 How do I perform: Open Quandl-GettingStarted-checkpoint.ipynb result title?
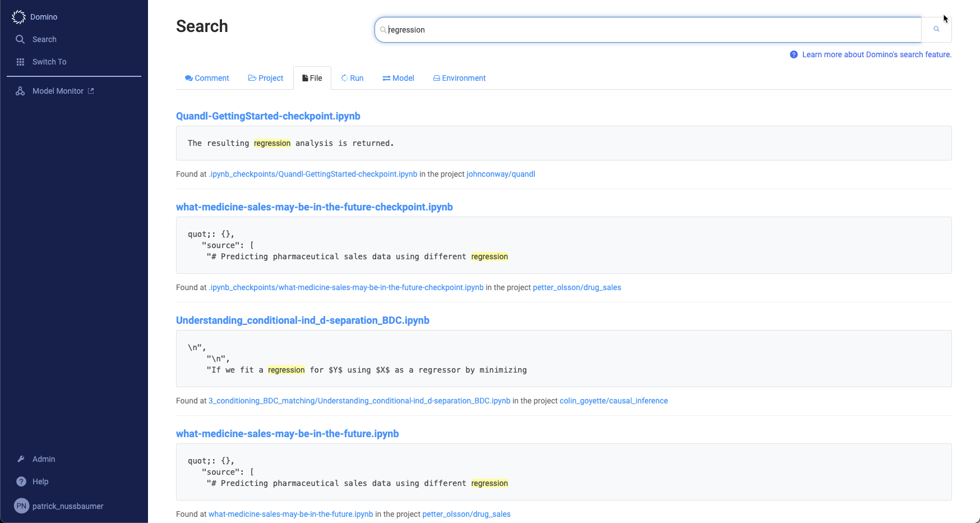point(268,116)
